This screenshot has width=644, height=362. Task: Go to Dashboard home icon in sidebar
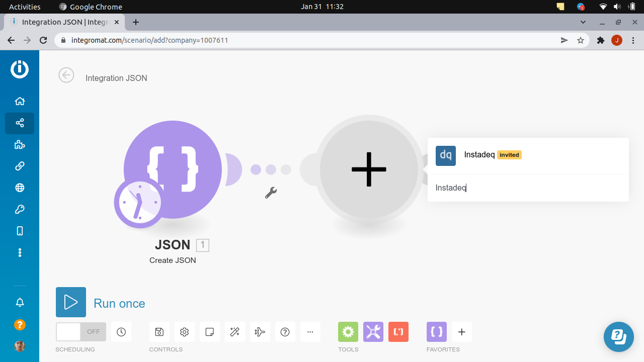pos(20,101)
